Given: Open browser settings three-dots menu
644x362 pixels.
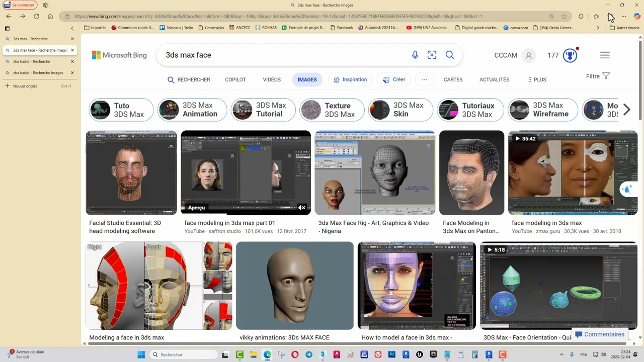Looking at the screenshot, I should [x=623, y=16].
